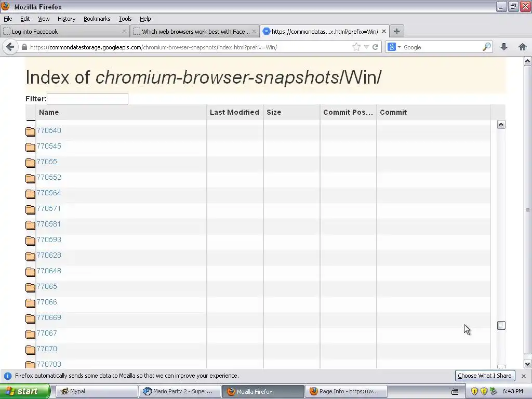Click the page scrollbar up arrow
This screenshot has width=532, height=399.
tap(527, 61)
